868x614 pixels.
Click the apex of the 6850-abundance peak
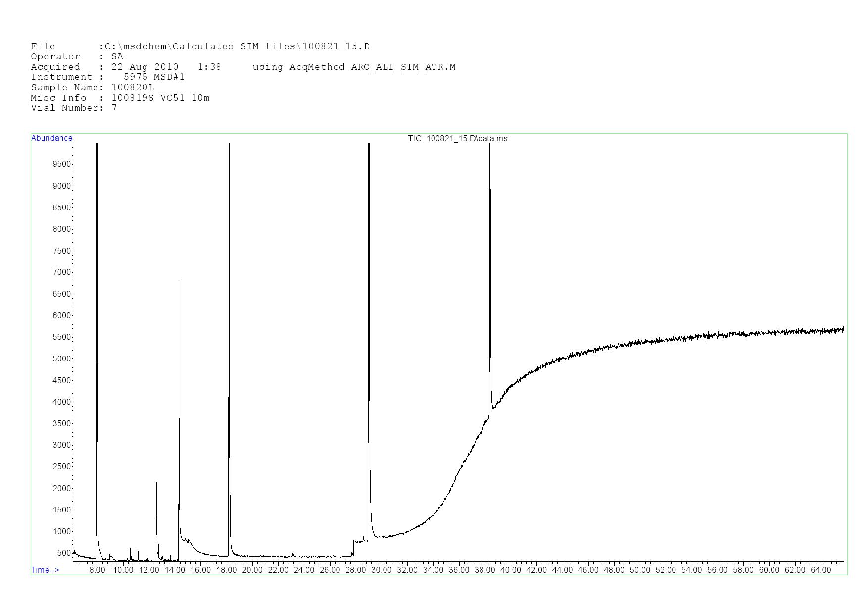click(x=179, y=280)
